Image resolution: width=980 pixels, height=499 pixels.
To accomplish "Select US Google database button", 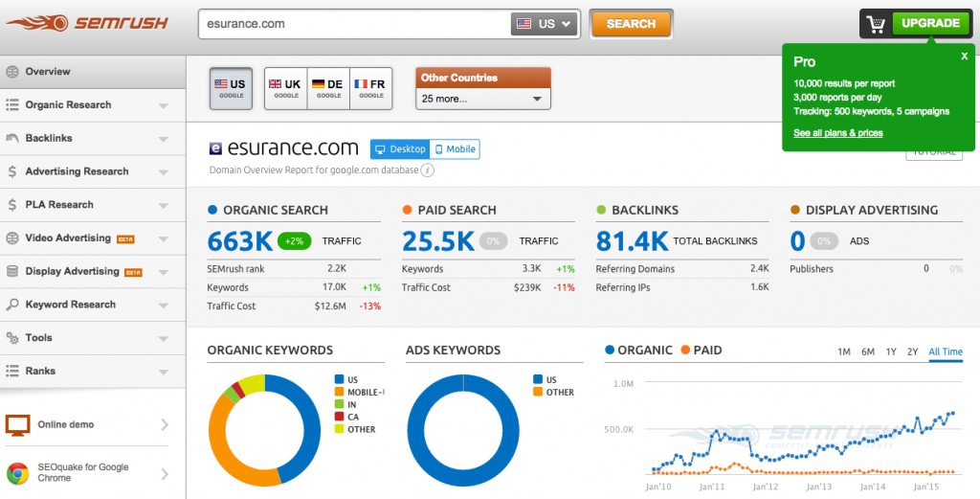I will pyautogui.click(x=232, y=89).
